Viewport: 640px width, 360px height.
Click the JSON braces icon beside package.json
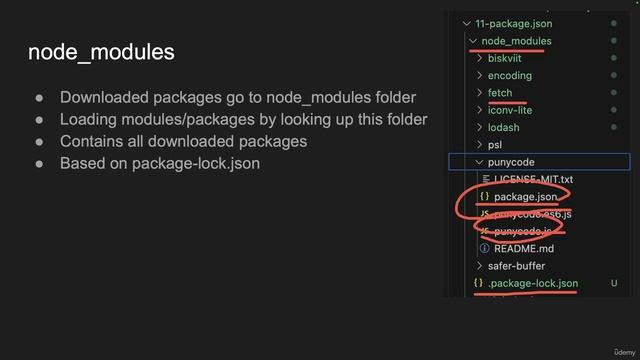point(484,196)
